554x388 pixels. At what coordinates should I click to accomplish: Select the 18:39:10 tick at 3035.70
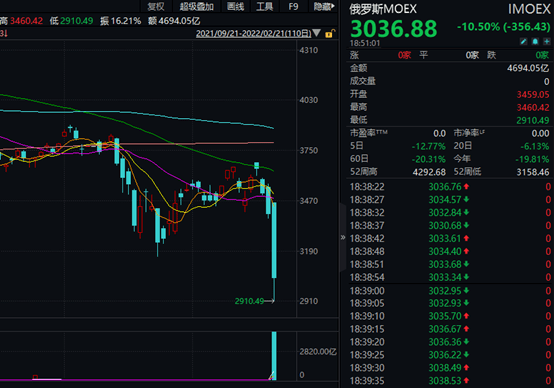click(x=450, y=316)
